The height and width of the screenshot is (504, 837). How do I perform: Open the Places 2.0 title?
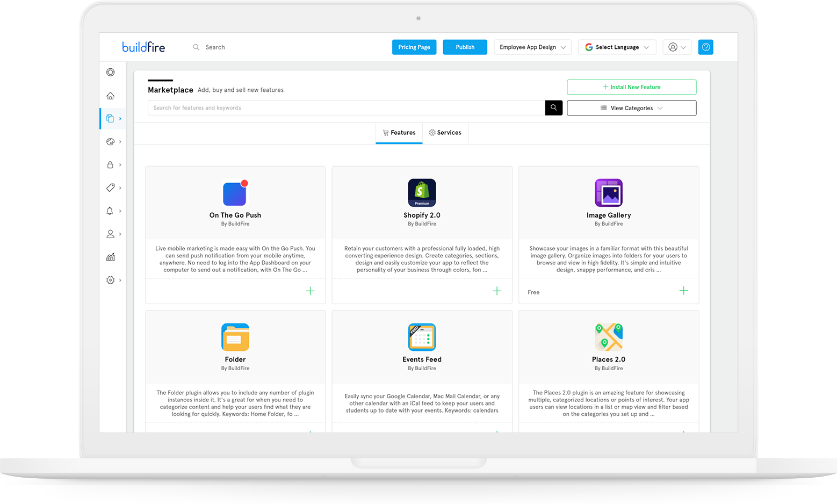pyautogui.click(x=609, y=359)
